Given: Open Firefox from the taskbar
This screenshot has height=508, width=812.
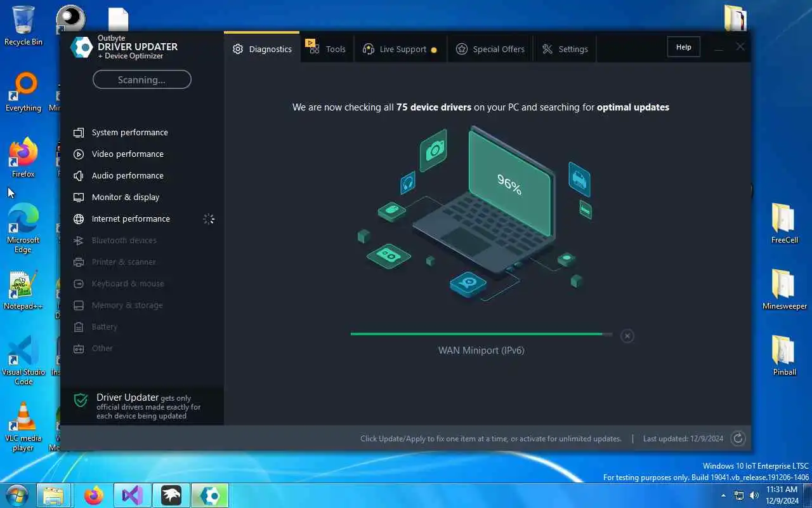Looking at the screenshot, I should point(94,495).
